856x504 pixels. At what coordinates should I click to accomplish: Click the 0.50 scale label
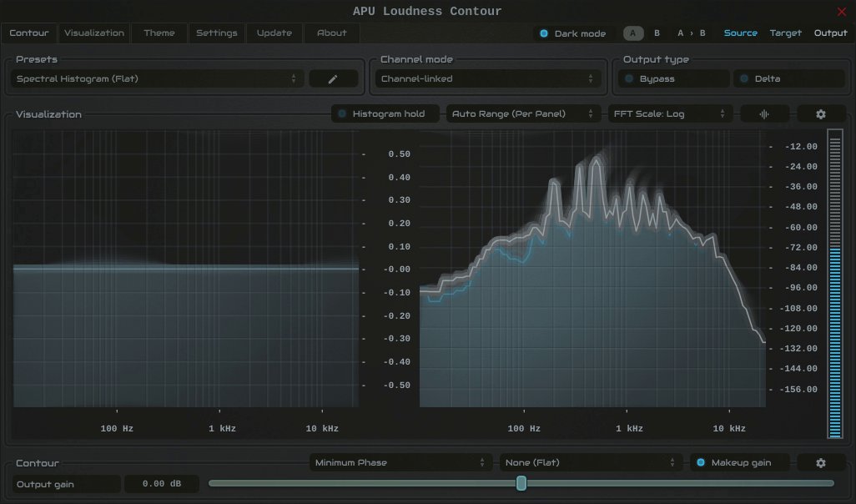(399, 154)
